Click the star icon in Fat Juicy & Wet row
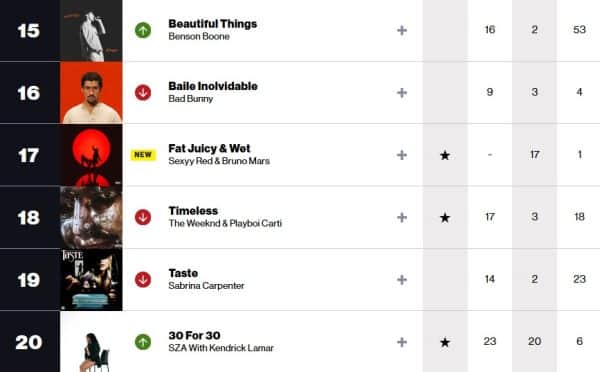This screenshot has height=372, width=600. (x=445, y=155)
